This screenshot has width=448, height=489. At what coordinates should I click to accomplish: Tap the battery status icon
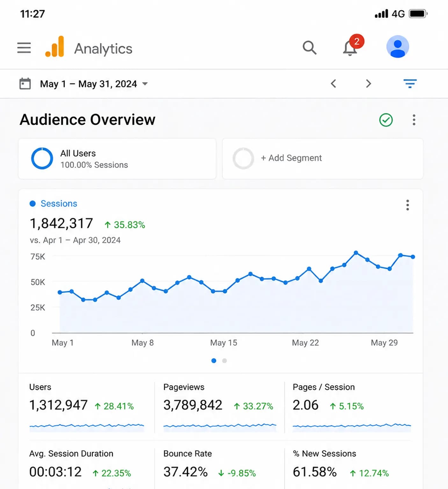click(x=418, y=14)
